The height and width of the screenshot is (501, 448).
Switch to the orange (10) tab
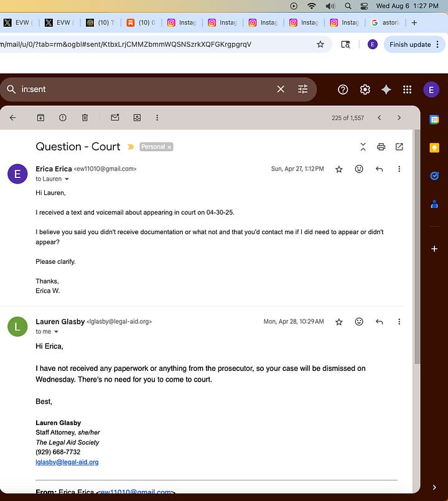coord(141,22)
